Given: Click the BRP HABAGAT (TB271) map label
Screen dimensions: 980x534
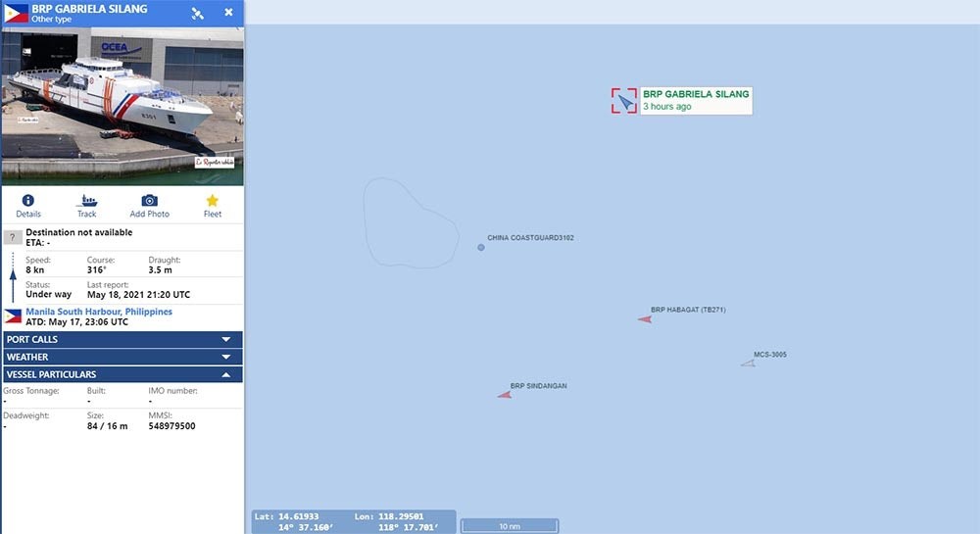Looking at the screenshot, I should [688, 310].
